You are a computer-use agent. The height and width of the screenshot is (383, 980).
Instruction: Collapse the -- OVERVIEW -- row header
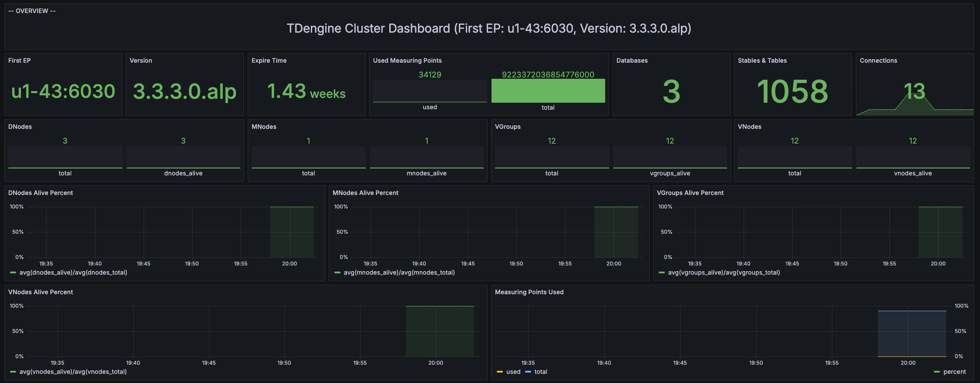point(32,11)
